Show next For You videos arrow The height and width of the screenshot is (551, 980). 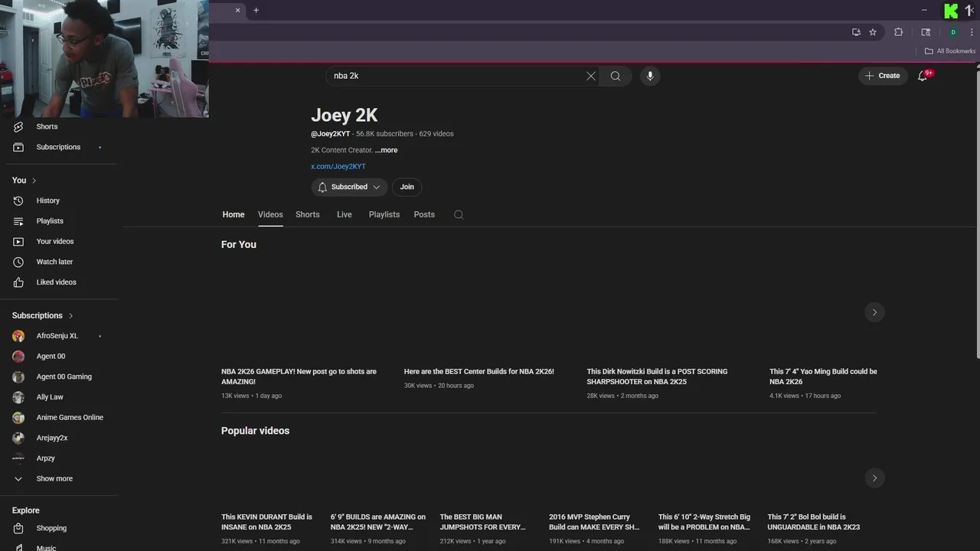pyautogui.click(x=874, y=312)
